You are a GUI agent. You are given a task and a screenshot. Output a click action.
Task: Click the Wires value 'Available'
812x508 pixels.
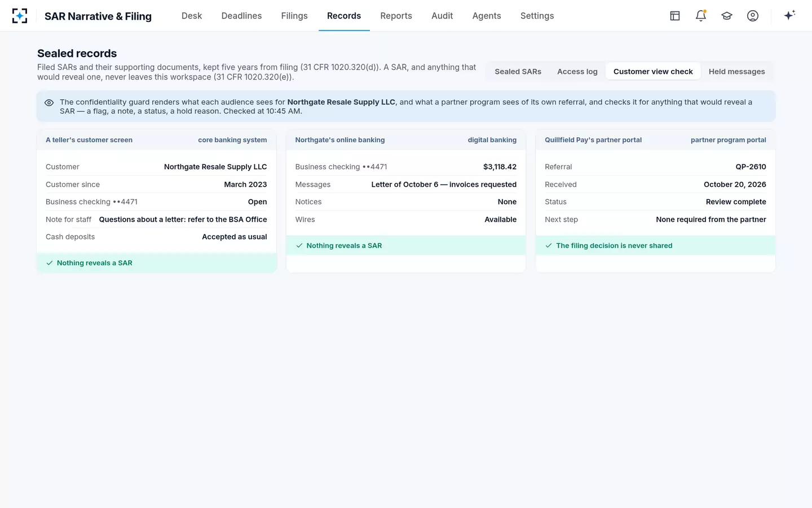[x=501, y=220]
